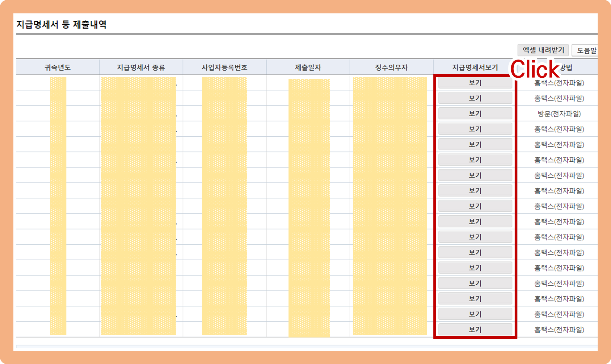
Task: Click 보기 button in eighth row
Action: [475, 191]
